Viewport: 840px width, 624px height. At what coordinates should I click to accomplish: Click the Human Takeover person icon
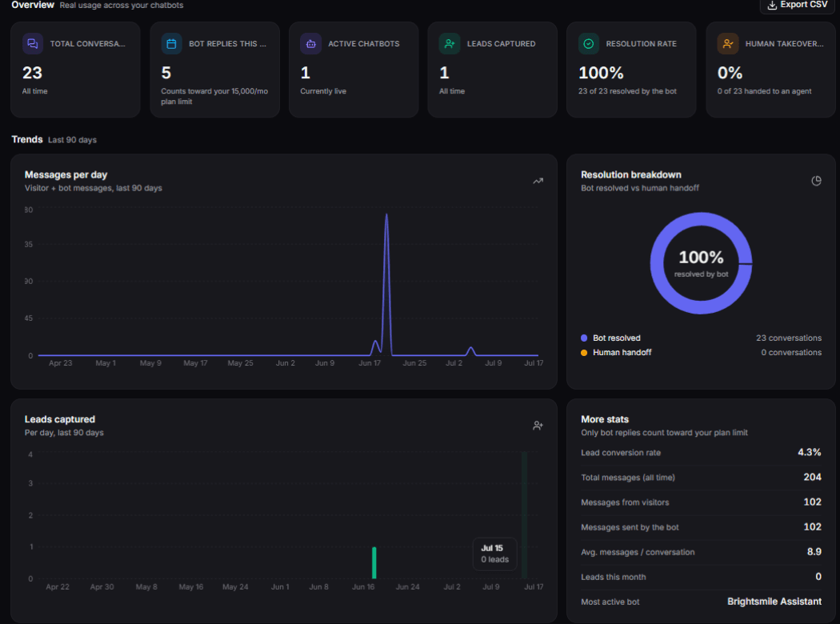[x=728, y=44]
